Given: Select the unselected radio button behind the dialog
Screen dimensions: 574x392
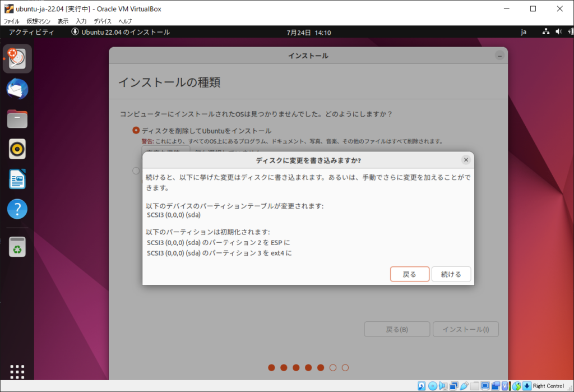Looking at the screenshot, I should pyautogui.click(x=136, y=170).
